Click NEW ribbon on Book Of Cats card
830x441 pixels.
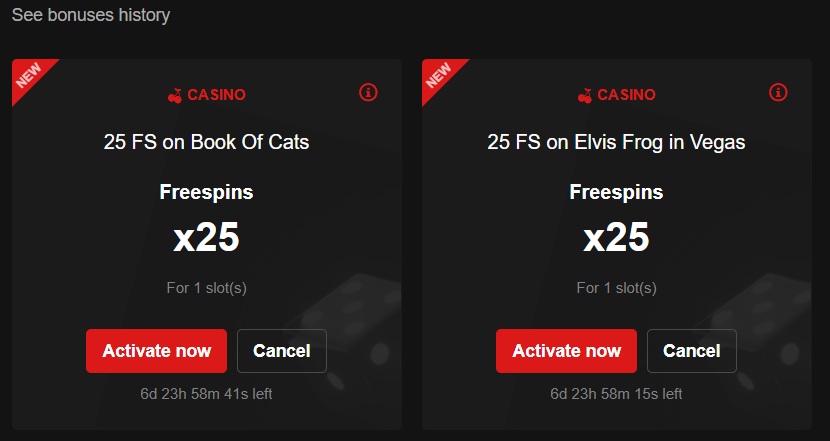click(29, 76)
